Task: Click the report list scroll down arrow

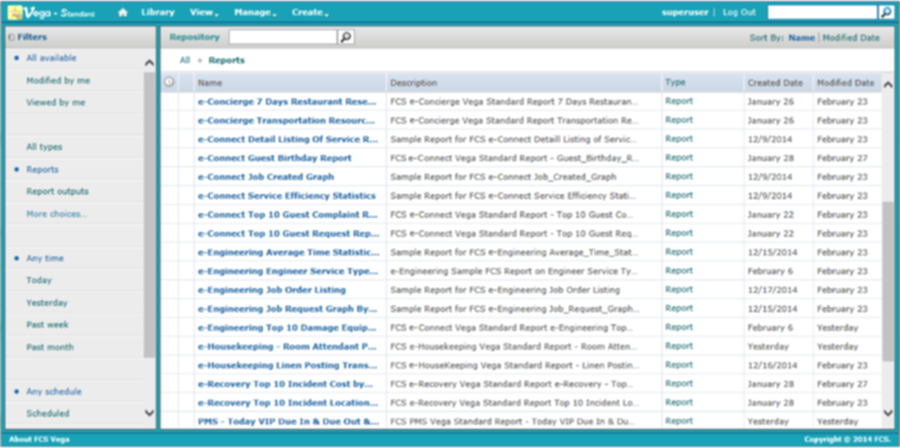Action: pyautogui.click(x=887, y=412)
